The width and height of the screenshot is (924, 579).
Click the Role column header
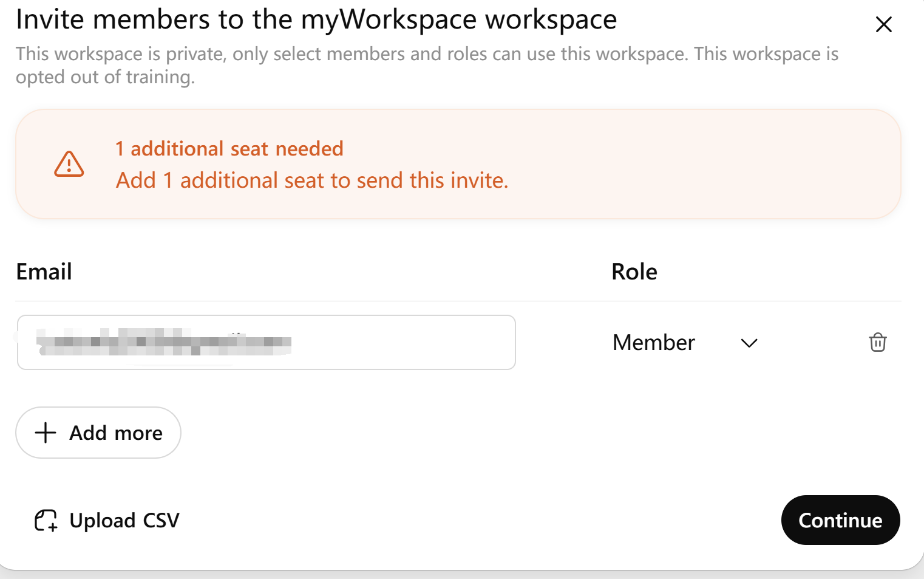pos(634,272)
